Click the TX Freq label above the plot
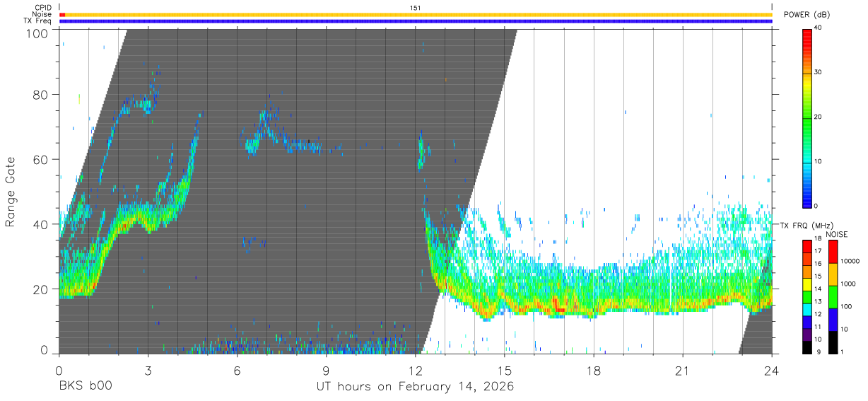Screen dimensions: 868x401 click(x=37, y=21)
